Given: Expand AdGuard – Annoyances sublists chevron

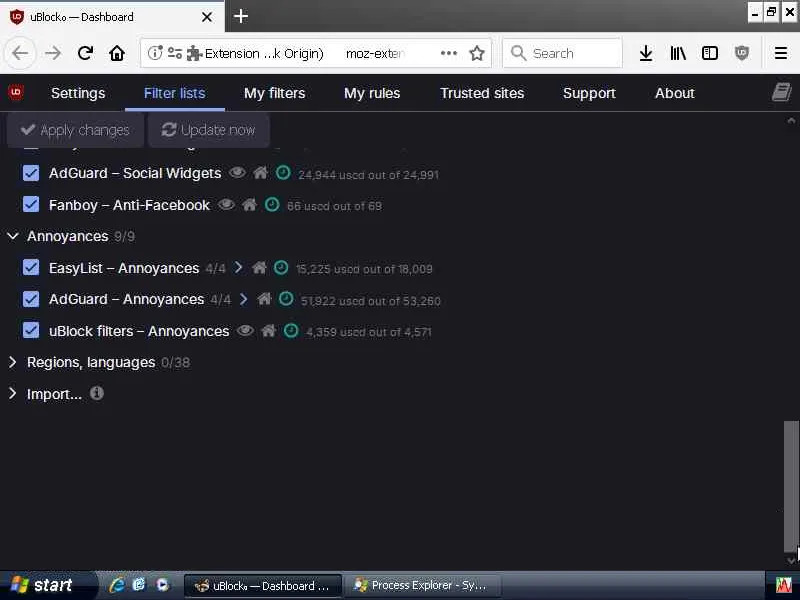Looking at the screenshot, I should [243, 299].
